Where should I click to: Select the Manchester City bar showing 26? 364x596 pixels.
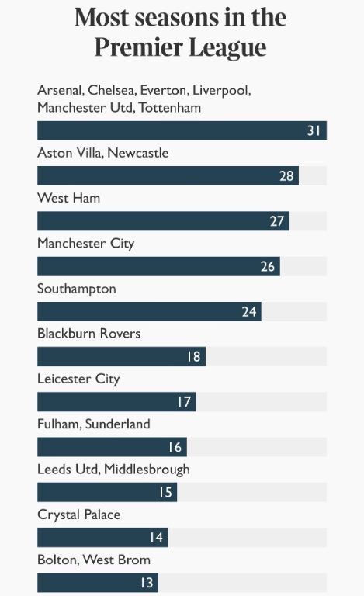[x=159, y=266]
